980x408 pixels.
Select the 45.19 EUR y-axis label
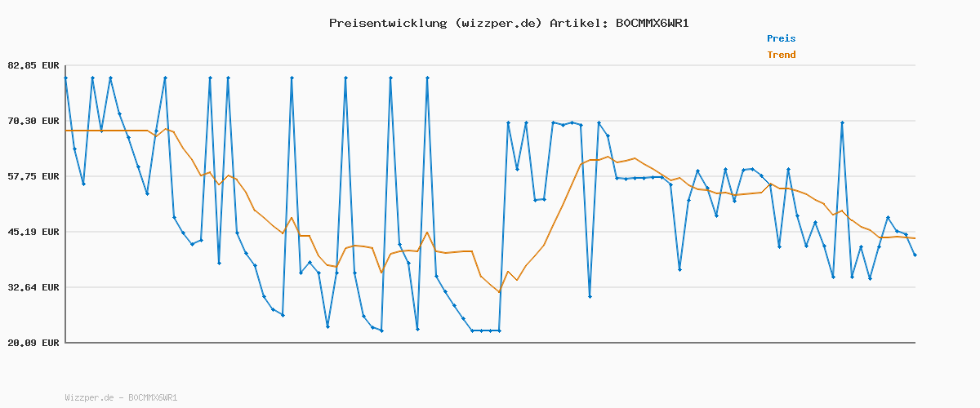pyautogui.click(x=33, y=232)
